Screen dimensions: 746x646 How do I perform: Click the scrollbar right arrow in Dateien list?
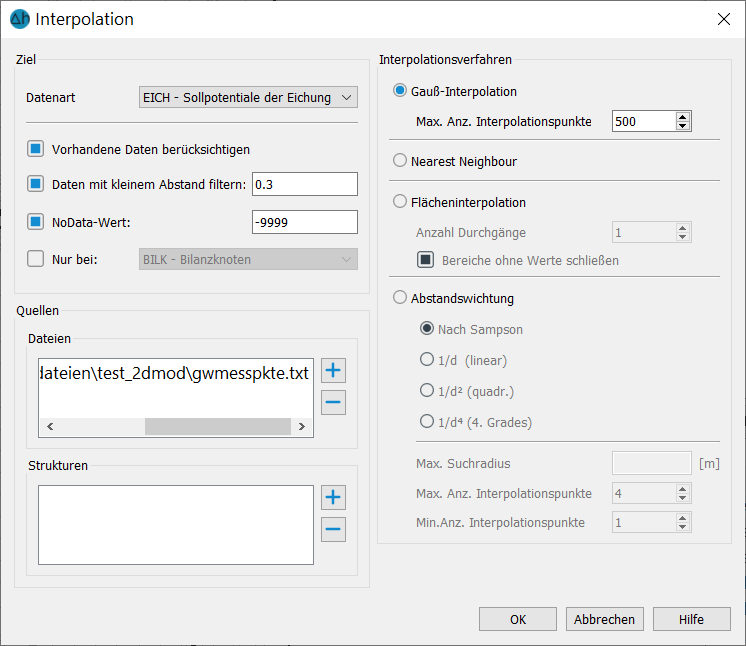tap(302, 426)
